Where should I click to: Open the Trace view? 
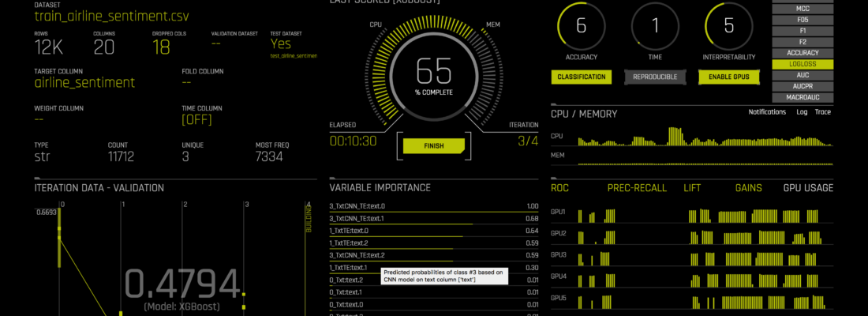click(823, 112)
